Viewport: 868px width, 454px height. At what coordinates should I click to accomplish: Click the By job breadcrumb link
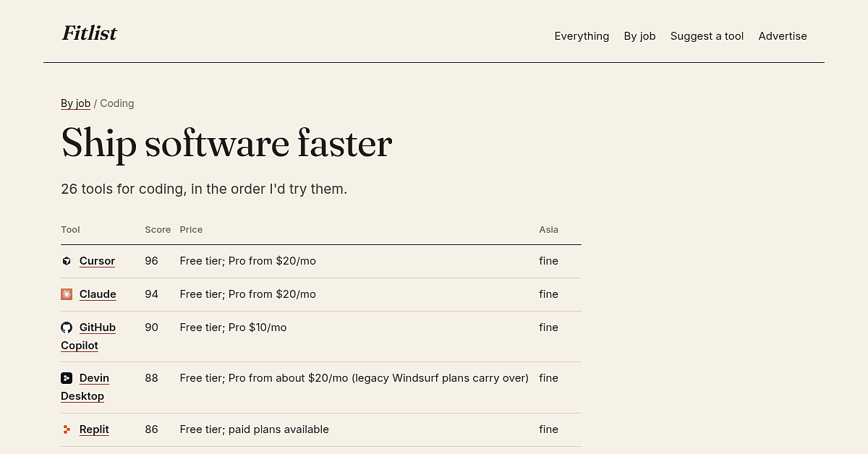[75, 103]
